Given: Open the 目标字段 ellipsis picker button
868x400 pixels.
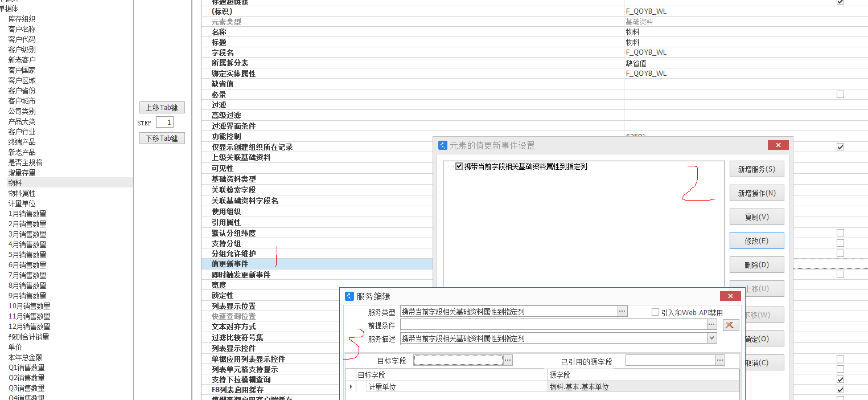Looking at the screenshot, I should 508,360.
